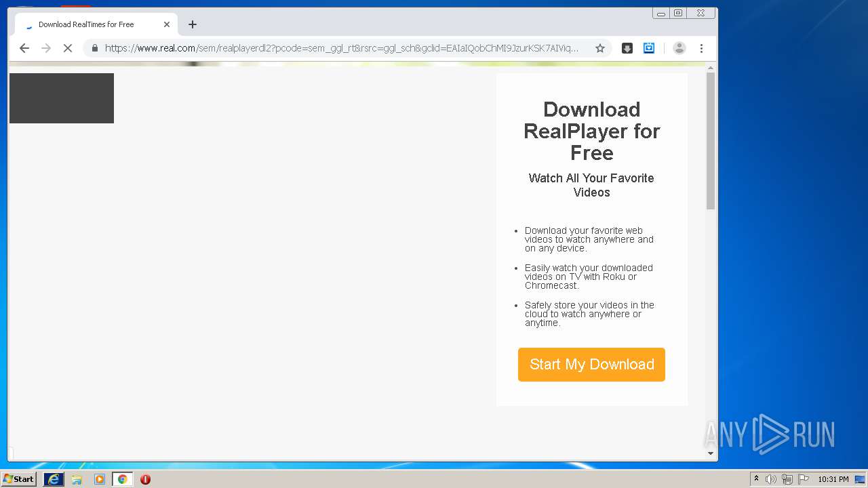Select the Download RealTimes for Free tab
The width and height of the screenshot is (868, 488).
[96, 24]
